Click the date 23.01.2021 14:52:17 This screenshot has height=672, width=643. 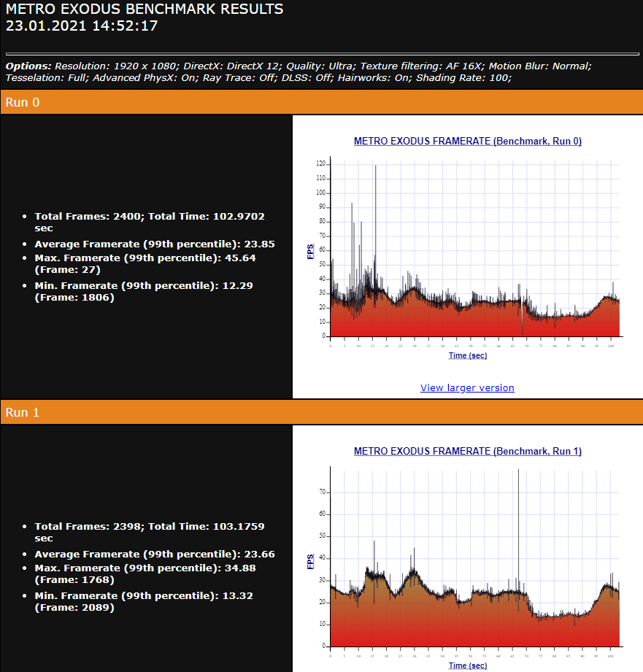(82, 26)
